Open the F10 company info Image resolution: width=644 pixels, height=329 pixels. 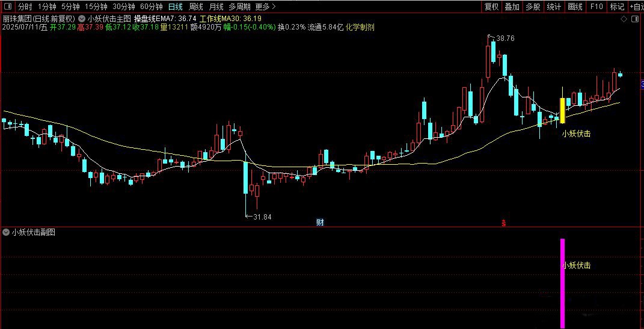[596, 7]
